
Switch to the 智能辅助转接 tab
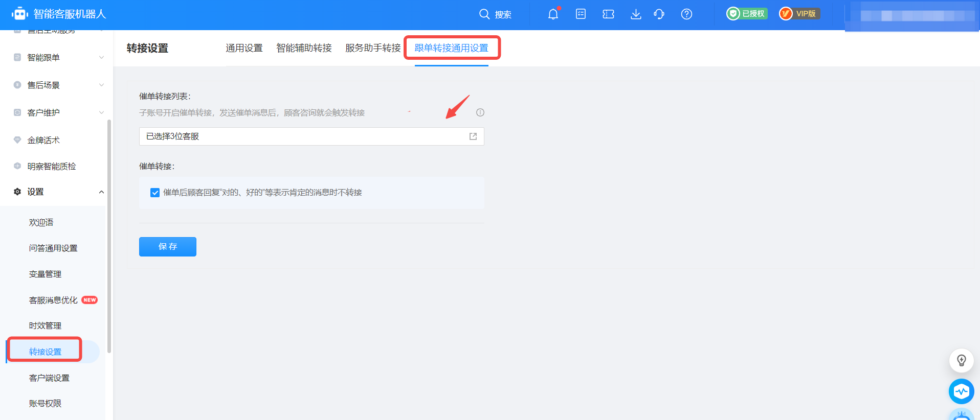[304, 48]
